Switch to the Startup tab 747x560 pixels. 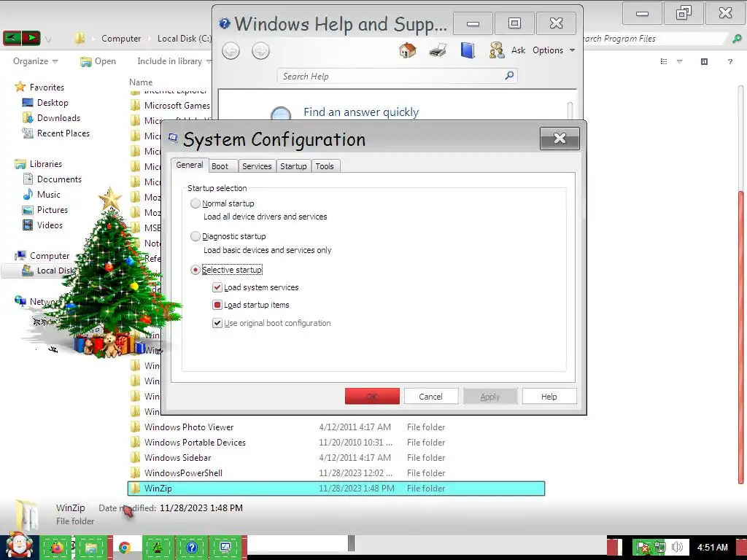tap(293, 166)
